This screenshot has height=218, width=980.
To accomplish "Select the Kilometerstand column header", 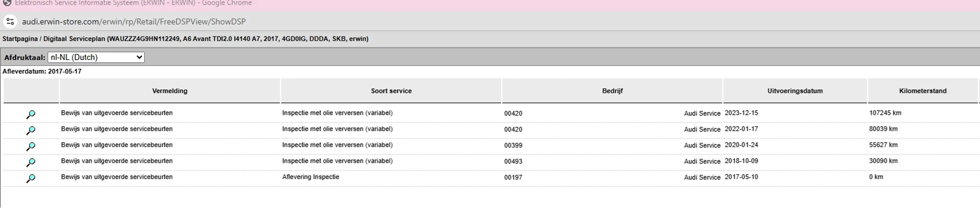I will click(x=923, y=91).
